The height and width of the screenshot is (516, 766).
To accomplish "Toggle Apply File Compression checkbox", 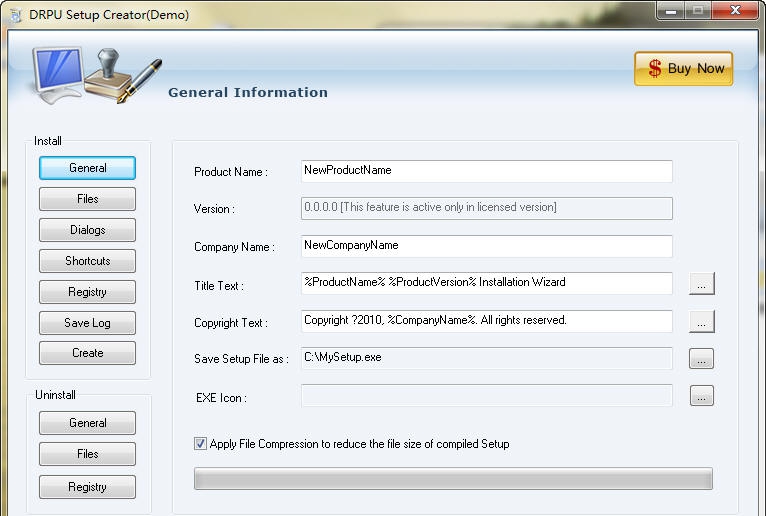I will [200, 444].
